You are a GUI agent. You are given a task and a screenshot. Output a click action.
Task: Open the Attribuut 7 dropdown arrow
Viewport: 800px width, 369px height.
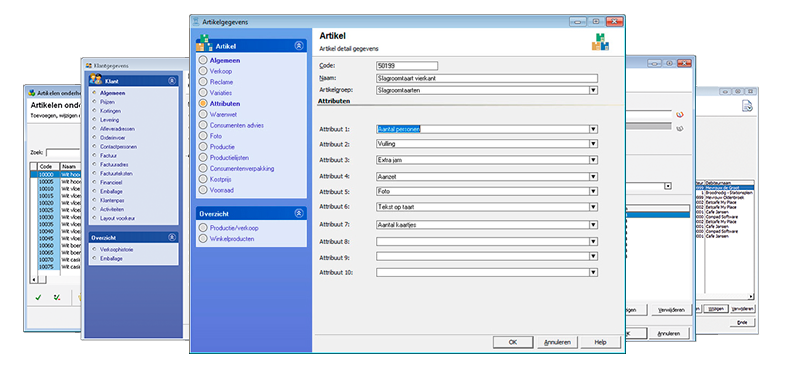click(593, 224)
